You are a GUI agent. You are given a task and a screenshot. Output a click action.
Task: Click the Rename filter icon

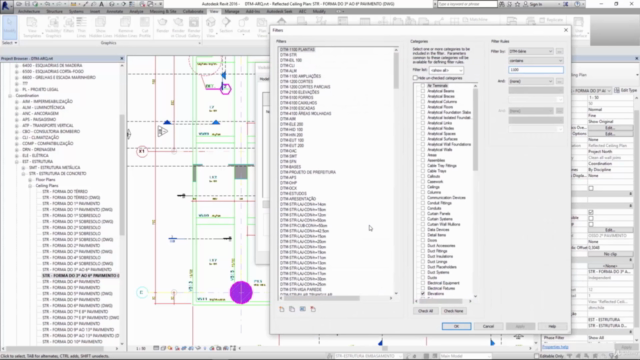(302, 309)
